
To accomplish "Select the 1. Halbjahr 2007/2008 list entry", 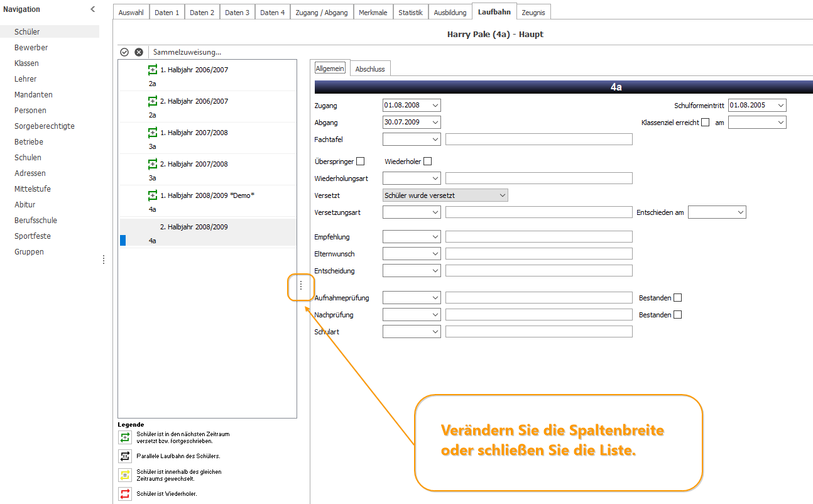I will (208, 138).
